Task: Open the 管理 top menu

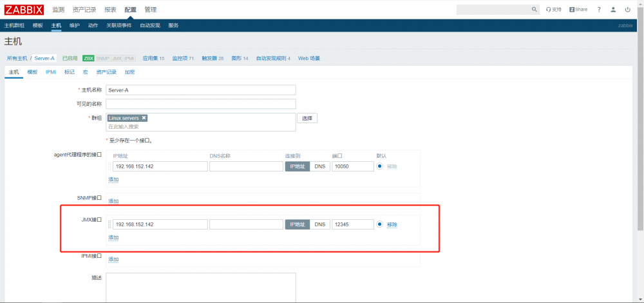Action: point(150,10)
